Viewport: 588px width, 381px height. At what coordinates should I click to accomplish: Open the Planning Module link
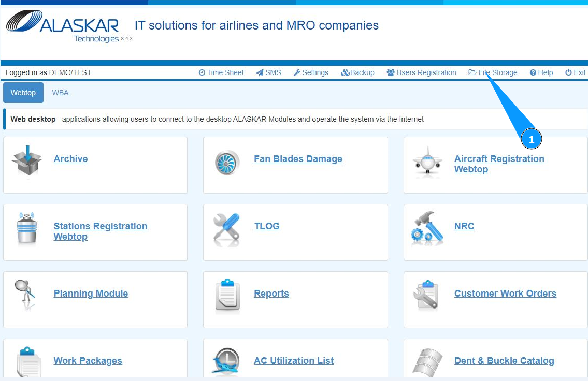(x=91, y=294)
